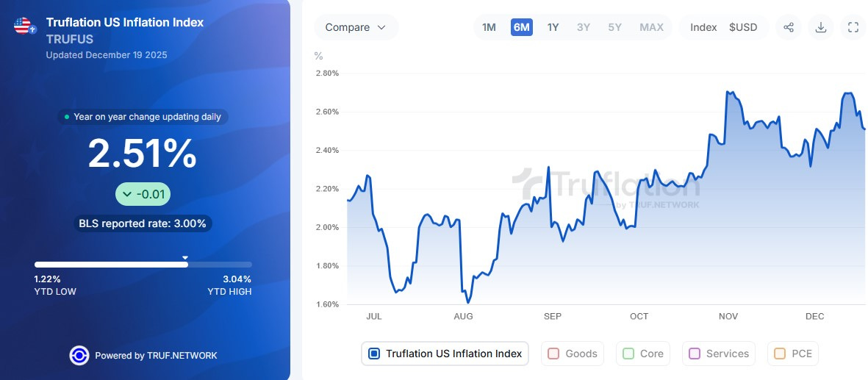Click the Truflation watermark logo on chart

coord(606,186)
